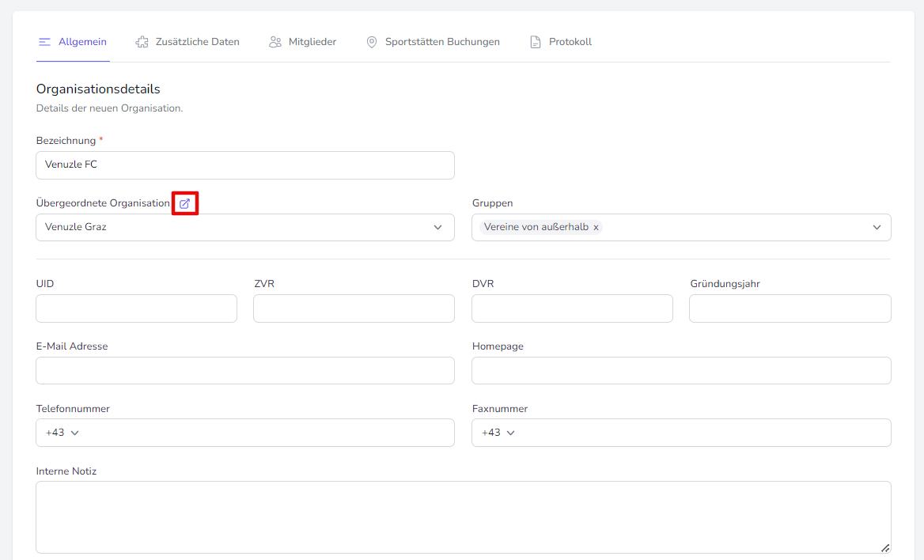The image size is (924, 560).
Task: Open the Sportstätten Buchungen tab
Action: [442, 42]
